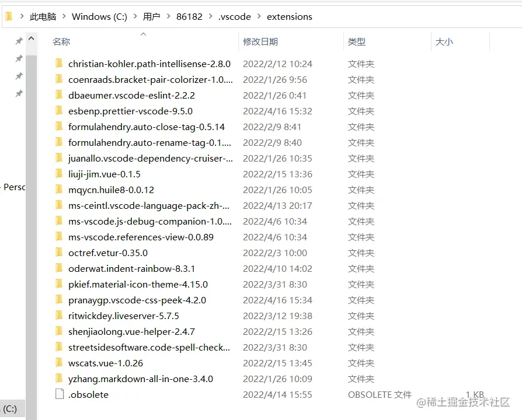Expand chevron after .vscode breadcrumb
Viewport: 522px width, 420px height.
(259, 16)
